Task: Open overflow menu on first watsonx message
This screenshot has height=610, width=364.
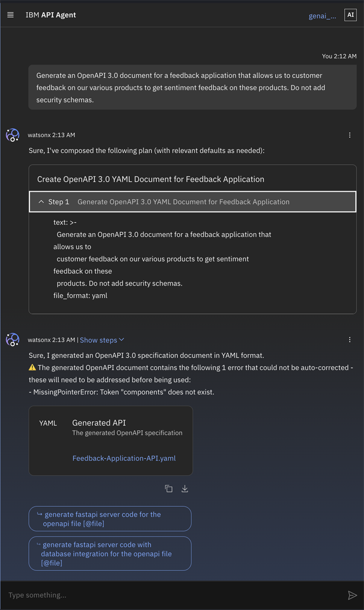Action: click(x=350, y=135)
